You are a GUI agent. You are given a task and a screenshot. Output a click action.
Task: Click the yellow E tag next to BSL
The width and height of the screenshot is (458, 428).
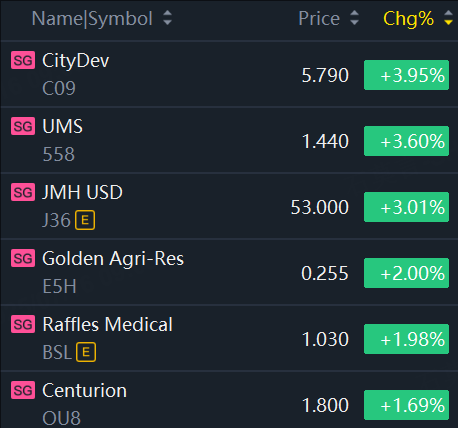pos(86,352)
